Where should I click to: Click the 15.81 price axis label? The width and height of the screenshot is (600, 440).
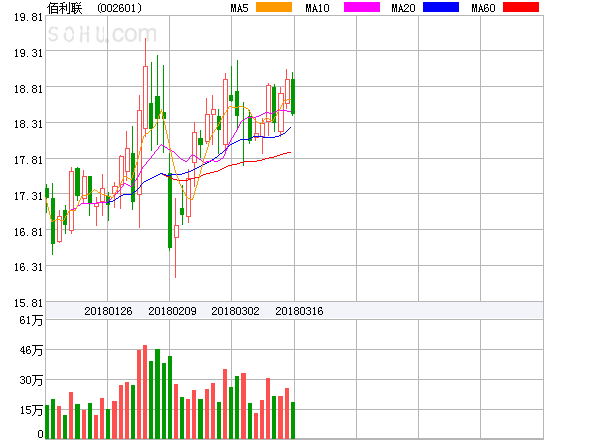pos(28,303)
